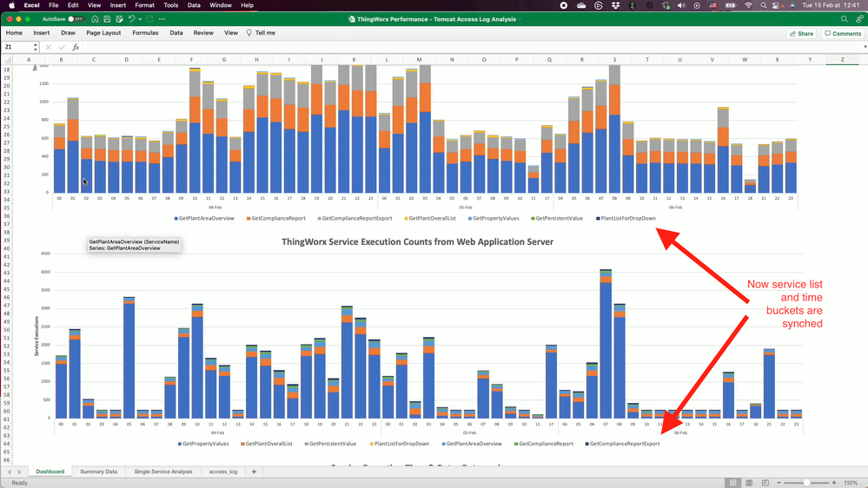Click the 110% zoom level
The width and height of the screenshot is (868, 488).
(x=851, y=483)
